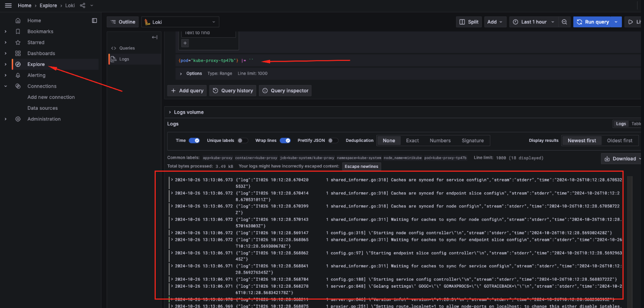Open Data sources menu item
This screenshot has height=308, width=644.
pyautogui.click(x=42, y=108)
